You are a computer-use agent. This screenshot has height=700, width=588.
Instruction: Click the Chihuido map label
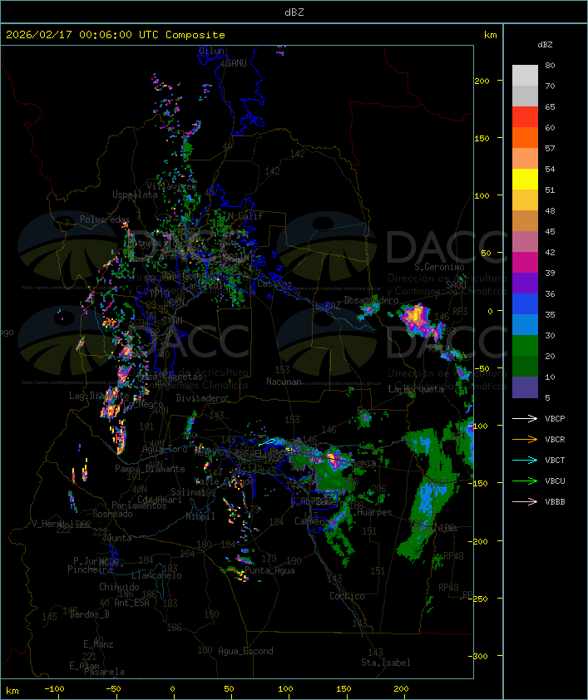click(x=119, y=587)
